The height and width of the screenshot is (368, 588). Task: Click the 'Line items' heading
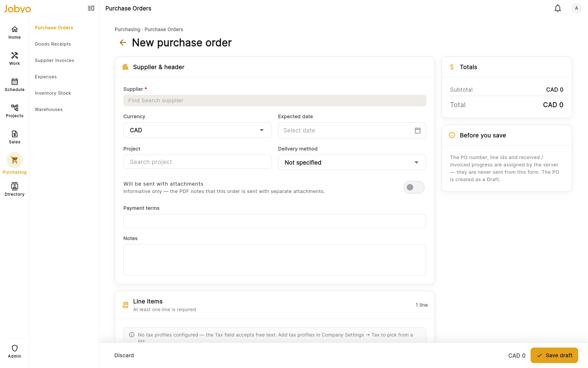148,301
